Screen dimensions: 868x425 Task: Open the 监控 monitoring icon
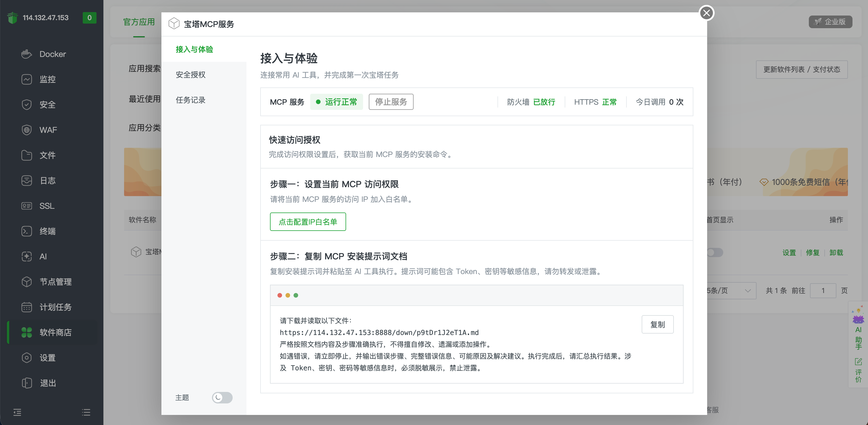pyautogui.click(x=27, y=79)
